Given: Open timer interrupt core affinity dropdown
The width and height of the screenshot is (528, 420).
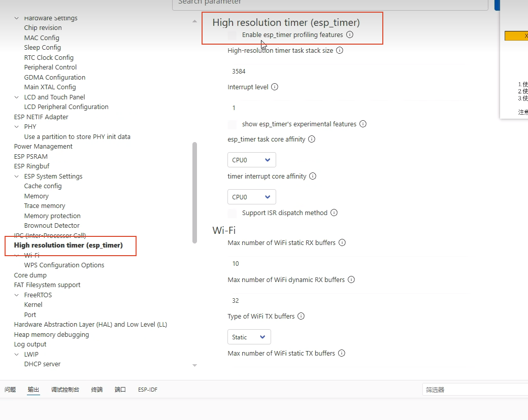Looking at the screenshot, I should tap(252, 197).
